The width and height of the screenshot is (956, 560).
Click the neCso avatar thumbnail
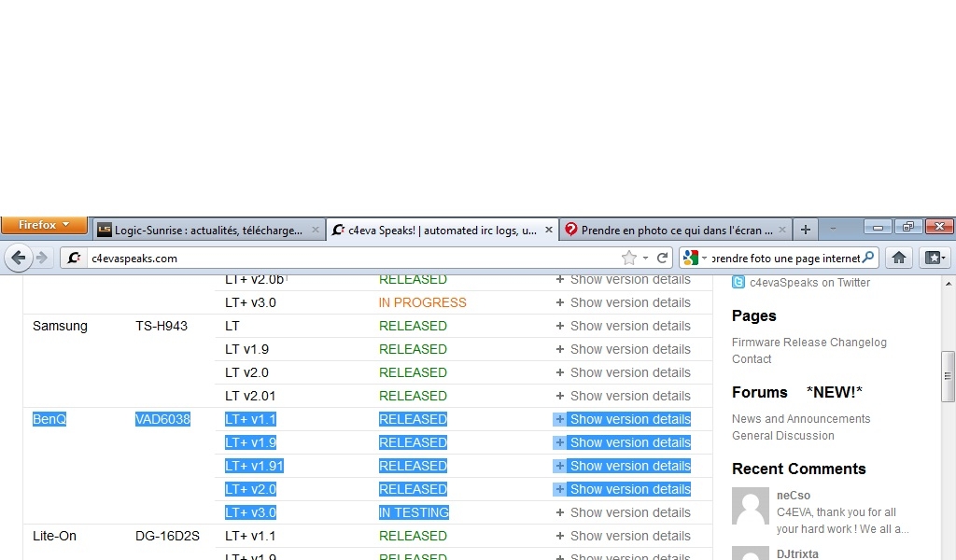(x=751, y=506)
